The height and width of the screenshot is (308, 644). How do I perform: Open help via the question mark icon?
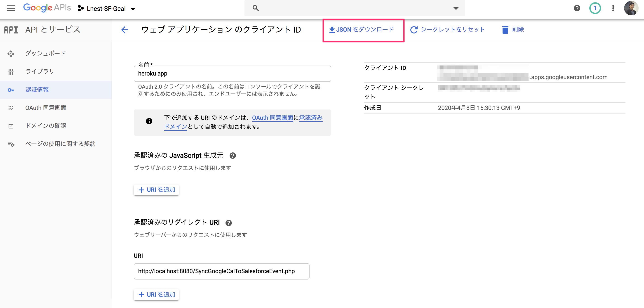click(x=577, y=8)
